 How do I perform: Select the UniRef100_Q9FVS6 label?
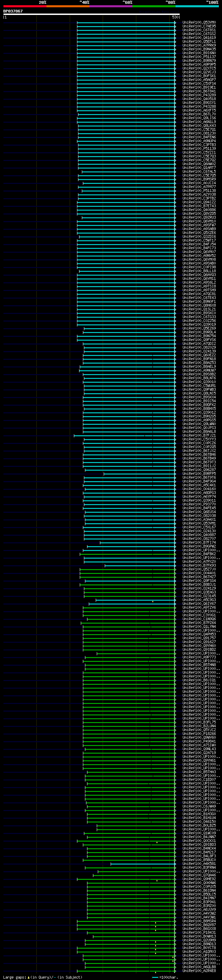point(199,340)
